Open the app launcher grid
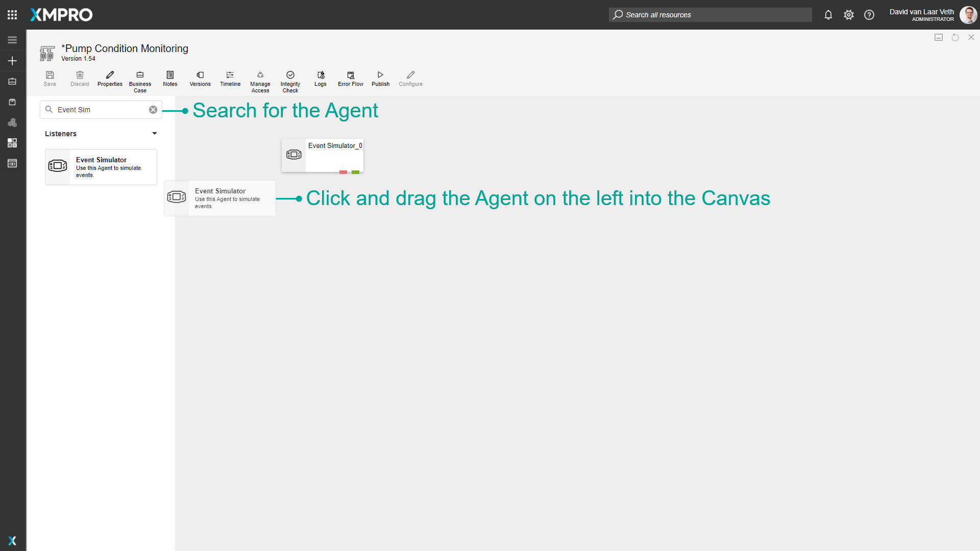 click(12, 15)
